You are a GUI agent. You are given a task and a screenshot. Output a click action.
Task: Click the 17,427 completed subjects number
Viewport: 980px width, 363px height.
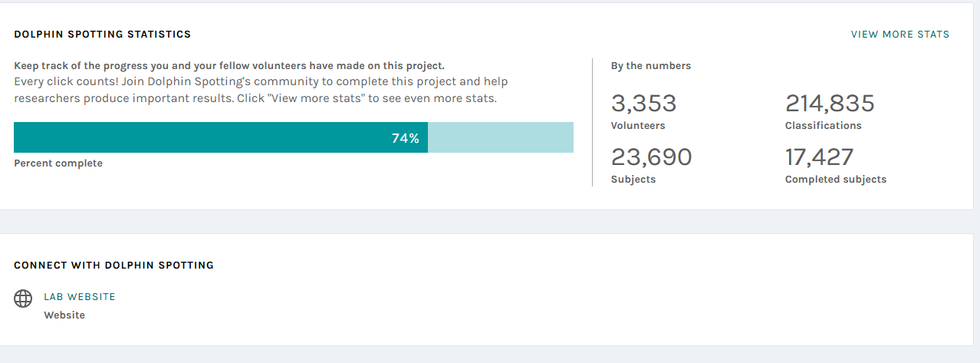(x=819, y=157)
